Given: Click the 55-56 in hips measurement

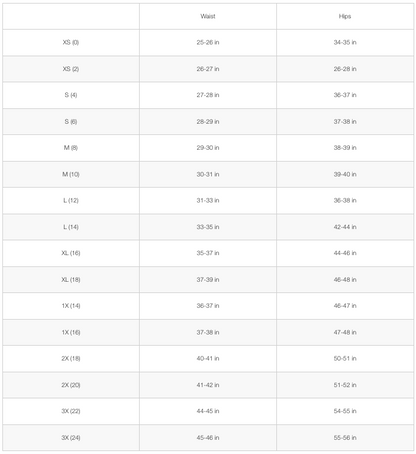Looking at the screenshot, I should [x=345, y=437].
